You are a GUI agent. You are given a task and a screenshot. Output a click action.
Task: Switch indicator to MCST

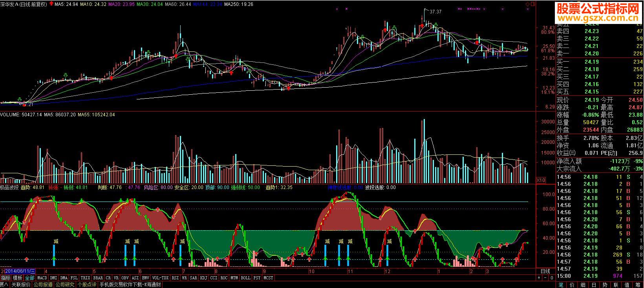point(268,278)
